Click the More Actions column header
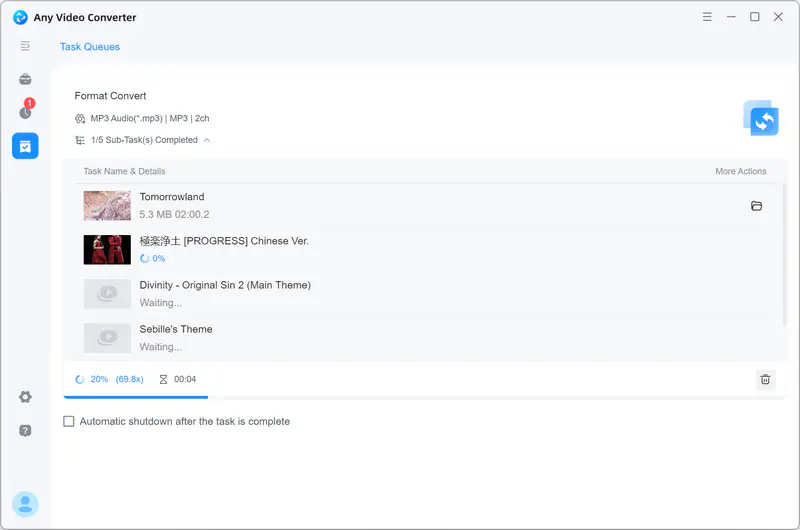Viewport: 800px width, 530px height. (x=741, y=171)
